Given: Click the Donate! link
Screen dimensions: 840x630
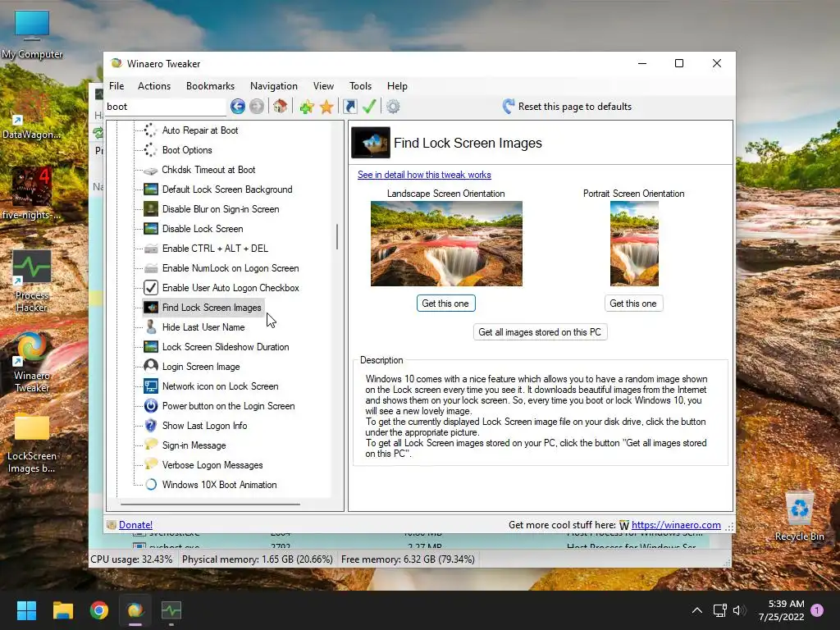Looking at the screenshot, I should [x=135, y=525].
